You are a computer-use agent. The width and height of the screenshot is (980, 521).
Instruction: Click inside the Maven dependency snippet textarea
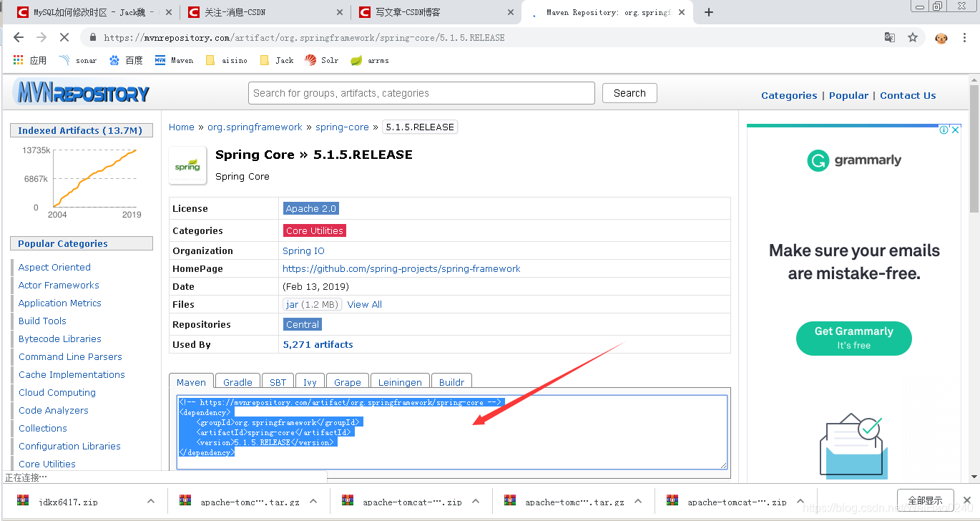452,432
